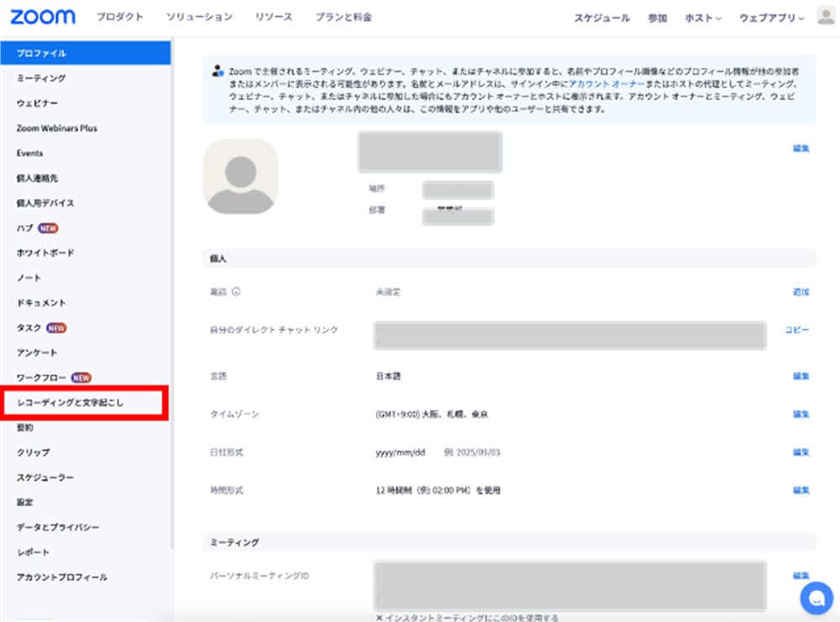Image resolution: width=840 pixels, height=622 pixels.
Task: Open ホワイトボード in the sidebar
Action: [x=45, y=253]
